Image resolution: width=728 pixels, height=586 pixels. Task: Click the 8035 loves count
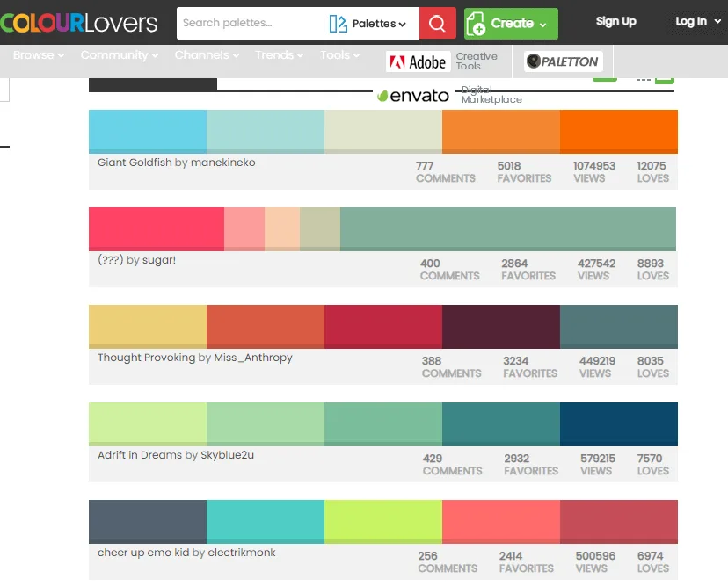[x=650, y=360]
